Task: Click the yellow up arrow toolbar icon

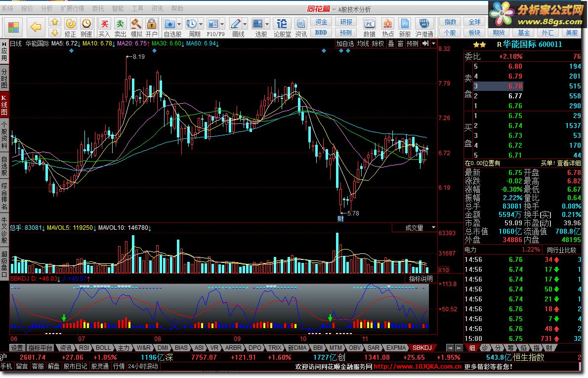Action: click(55, 22)
